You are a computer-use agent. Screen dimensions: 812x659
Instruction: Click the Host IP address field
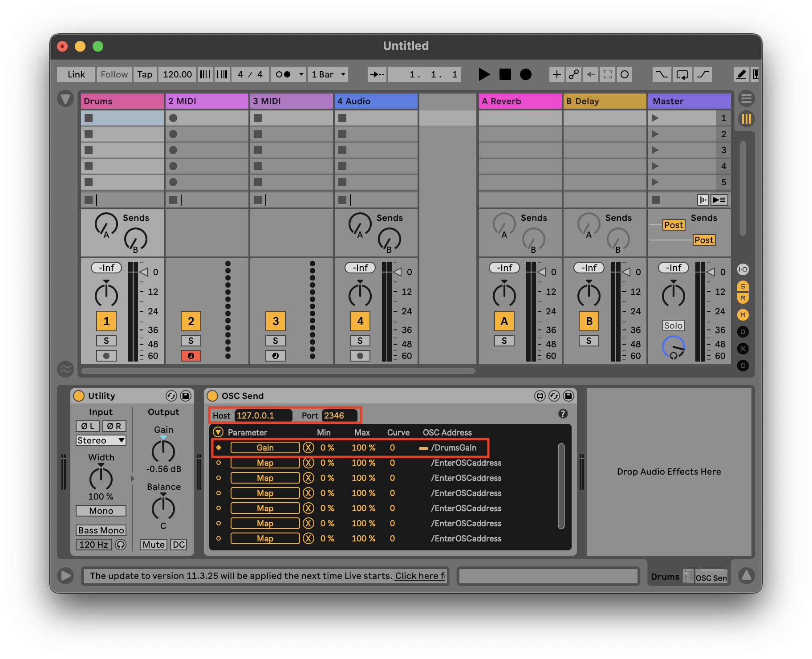point(263,415)
